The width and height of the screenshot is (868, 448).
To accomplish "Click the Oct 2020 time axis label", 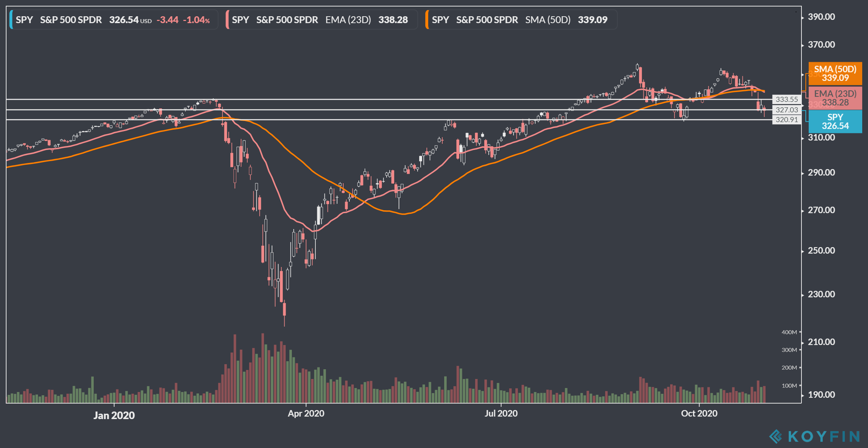I will click(699, 413).
